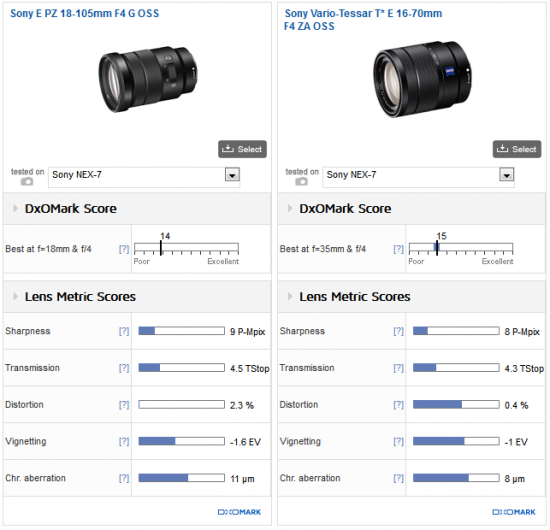
Task: Collapse Lens Metric Scores for 18-105mm lens
Action: tap(15, 296)
